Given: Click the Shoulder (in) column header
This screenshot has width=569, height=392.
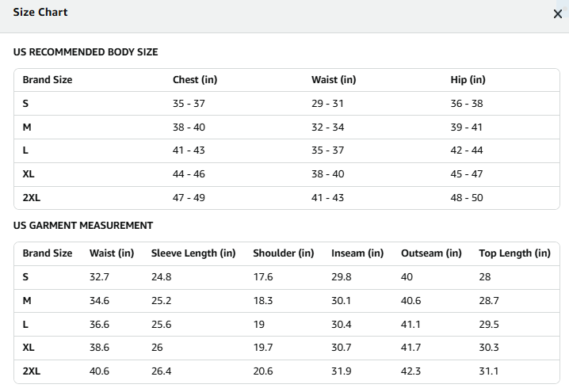Looking at the screenshot, I should (x=284, y=253).
